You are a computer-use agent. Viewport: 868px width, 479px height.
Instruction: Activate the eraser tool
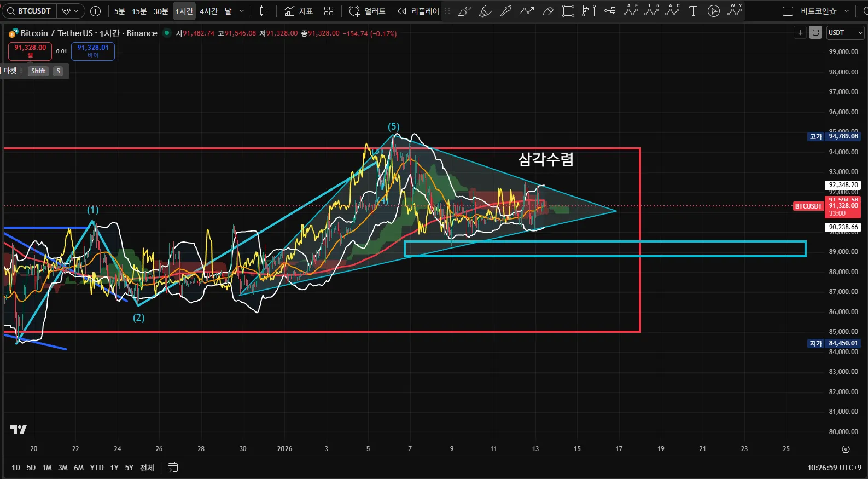point(547,11)
